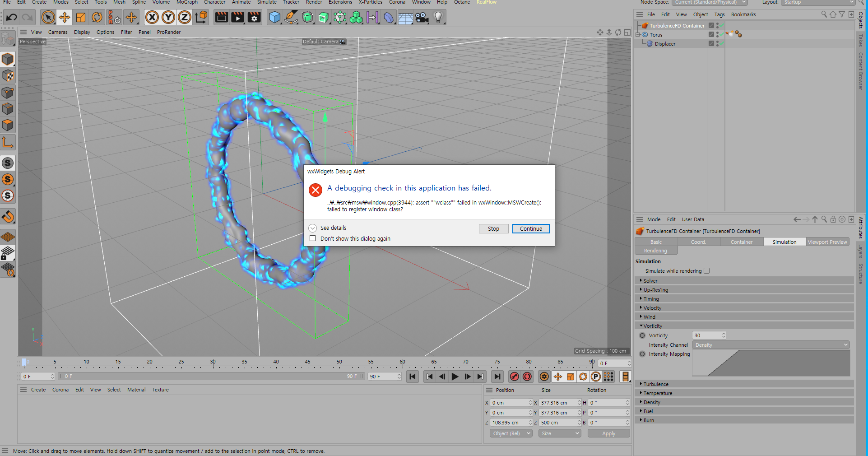Click the Record Active Objects button

(514, 377)
